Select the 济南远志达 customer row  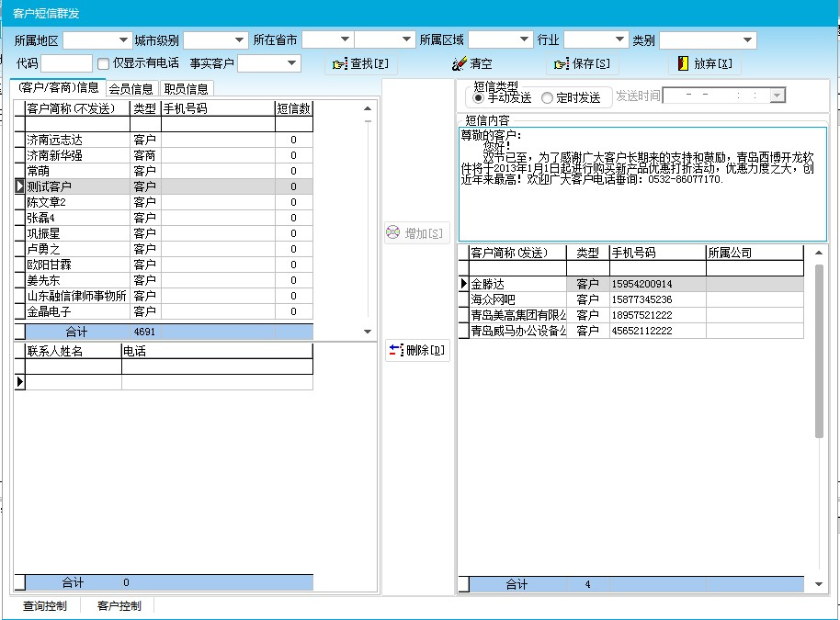pos(164,140)
